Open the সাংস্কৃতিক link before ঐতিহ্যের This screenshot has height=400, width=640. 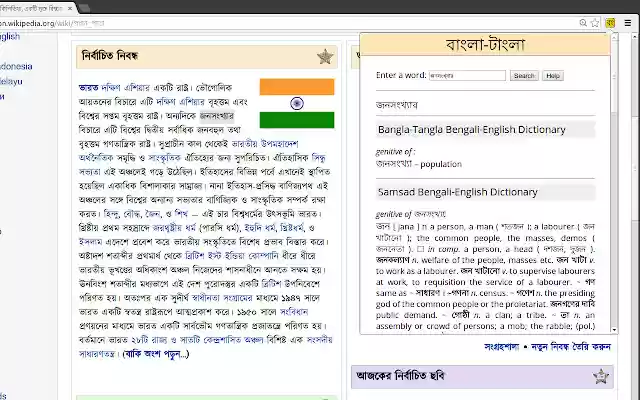click(x=164, y=158)
